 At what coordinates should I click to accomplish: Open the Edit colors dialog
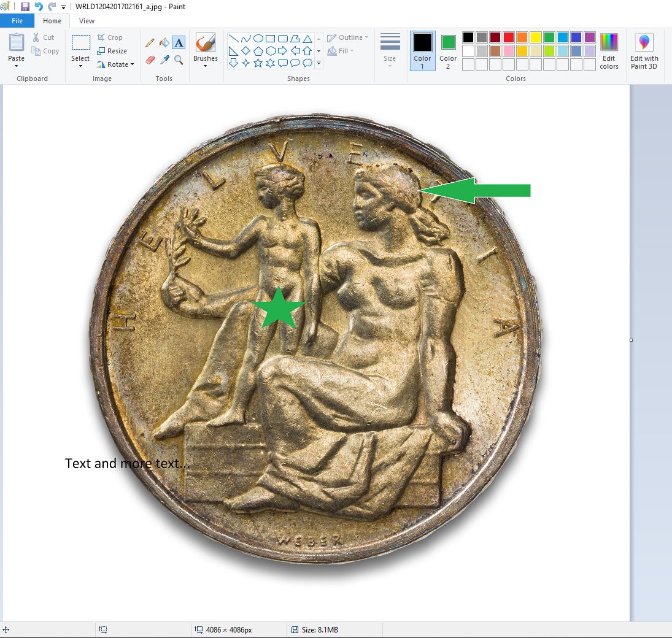[x=609, y=50]
